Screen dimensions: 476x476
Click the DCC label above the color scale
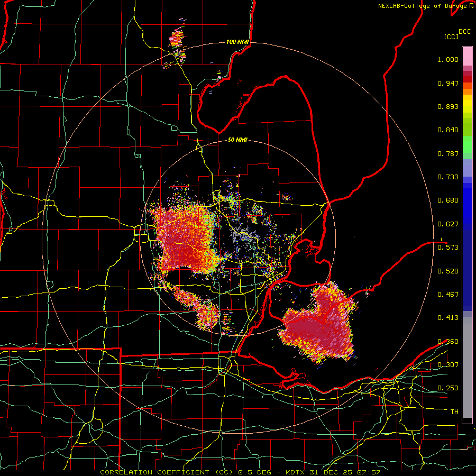click(x=464, y=32)
